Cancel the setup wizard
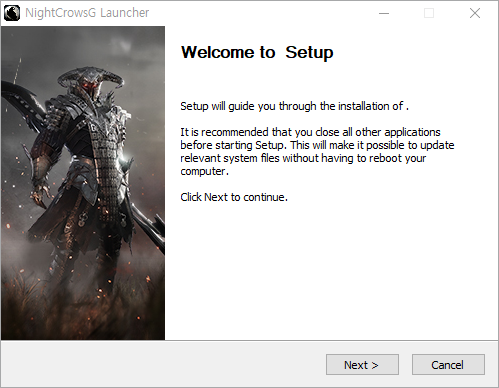Image resolution: width=499 pixels, height=388 pixels. click(x=448, y=365)
